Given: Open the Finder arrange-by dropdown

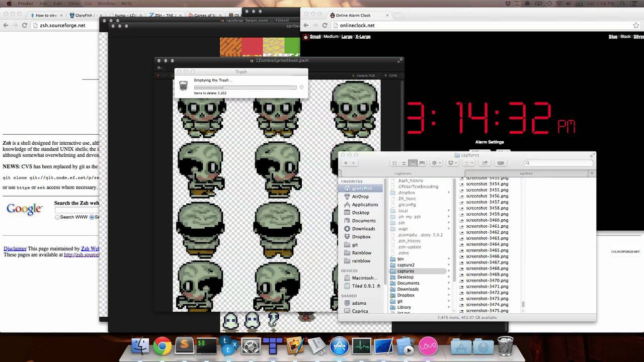Looking at the screenshot, I should [468, 163].
